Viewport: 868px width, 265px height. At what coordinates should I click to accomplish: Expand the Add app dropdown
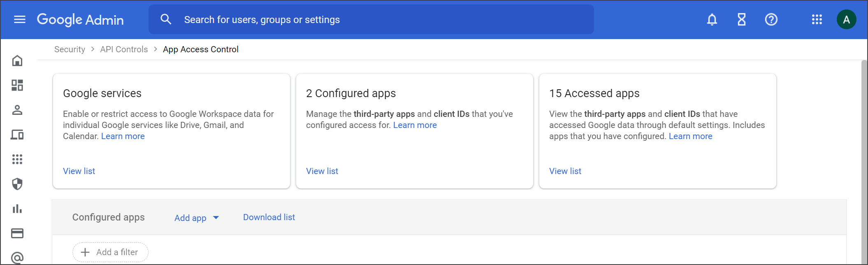coord(197,218)
